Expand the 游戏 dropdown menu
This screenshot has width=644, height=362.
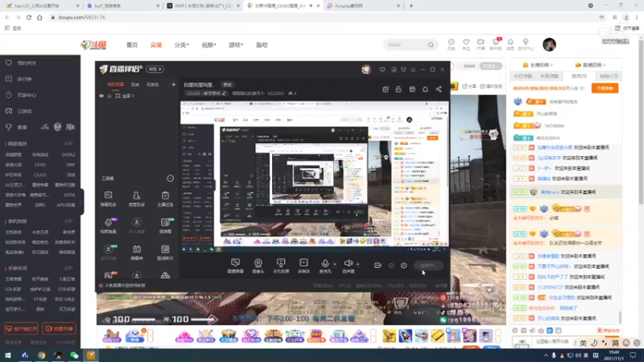(236, 45)
